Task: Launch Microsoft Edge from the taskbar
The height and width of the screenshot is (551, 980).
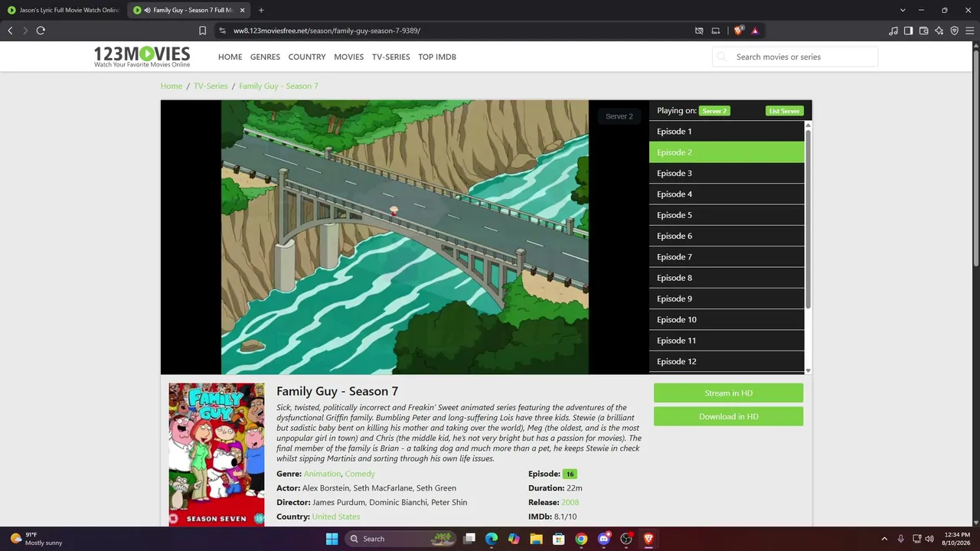Action: [492, 539]
